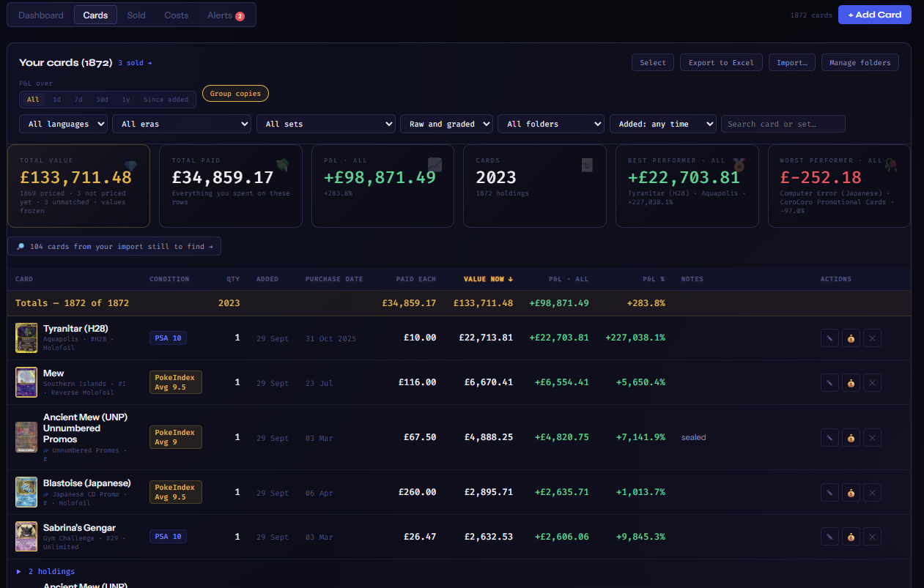Open the Blastoise (Japanese) card image
Image resolution: width=924 pixels, height=588 pixels.
point(26,492)
